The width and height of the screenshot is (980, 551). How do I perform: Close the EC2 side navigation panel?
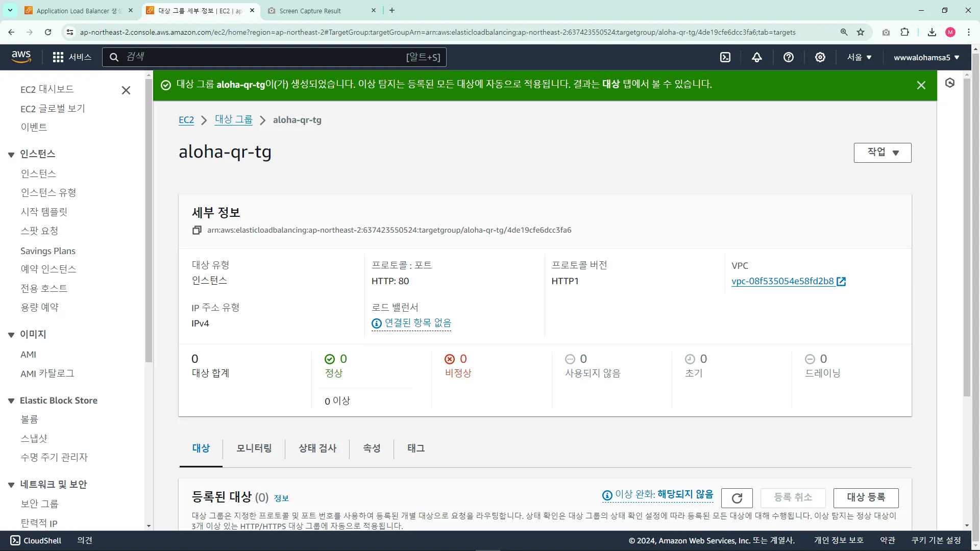pos(126,90)
